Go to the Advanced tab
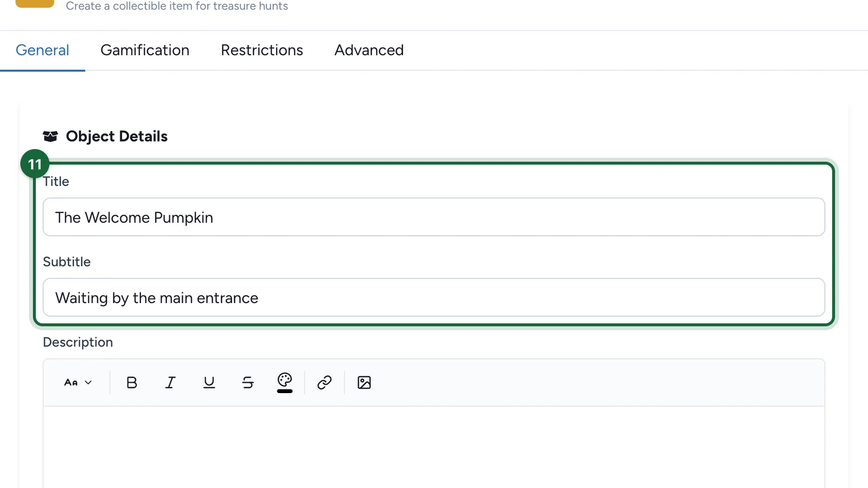This screenshot has width=868, height=488. 369,50
